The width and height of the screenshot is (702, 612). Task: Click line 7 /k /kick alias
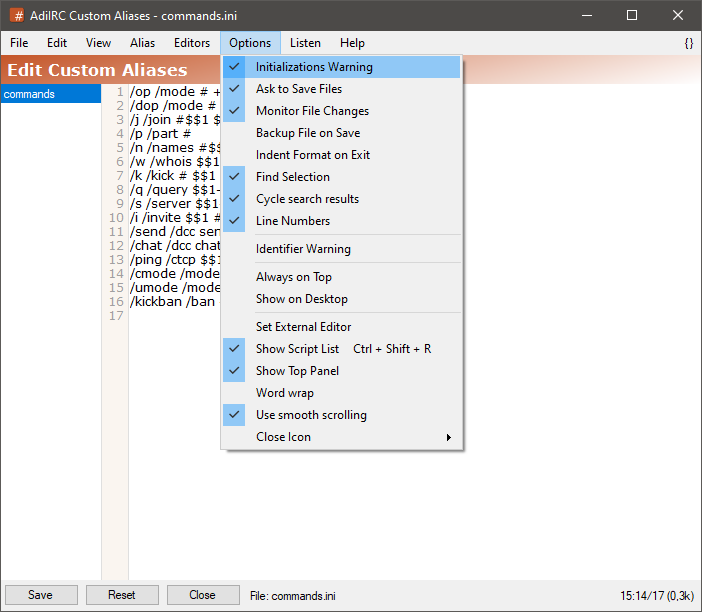[173, 175]
